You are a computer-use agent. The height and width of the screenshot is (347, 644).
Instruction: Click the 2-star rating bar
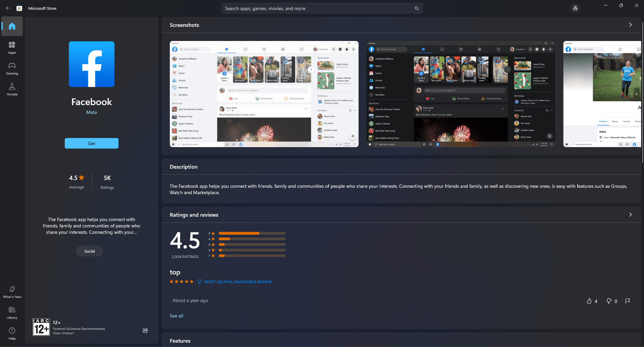click(x=252, y=250)
